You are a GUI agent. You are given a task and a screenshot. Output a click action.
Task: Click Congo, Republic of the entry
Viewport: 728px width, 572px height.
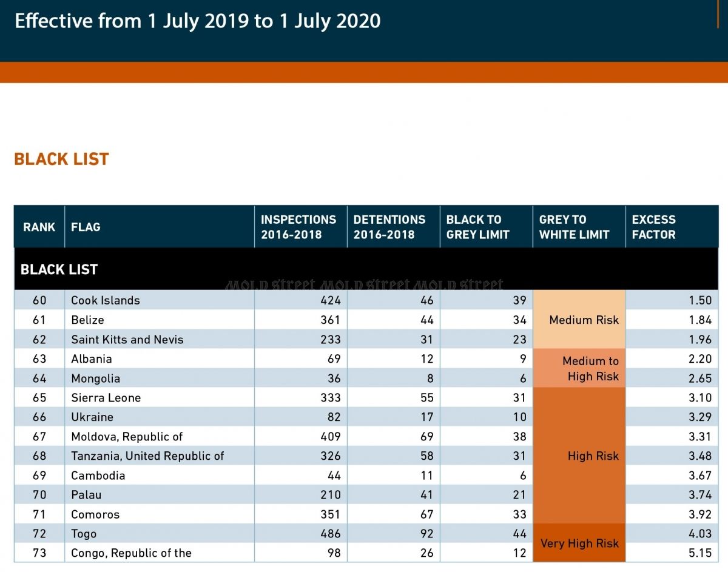click(x=131, y=553)
